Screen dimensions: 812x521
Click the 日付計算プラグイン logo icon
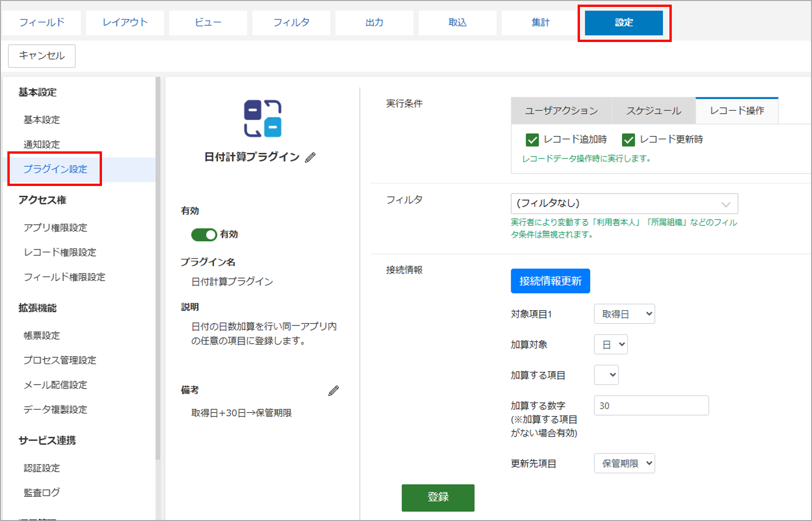click(x=263, y=119)
